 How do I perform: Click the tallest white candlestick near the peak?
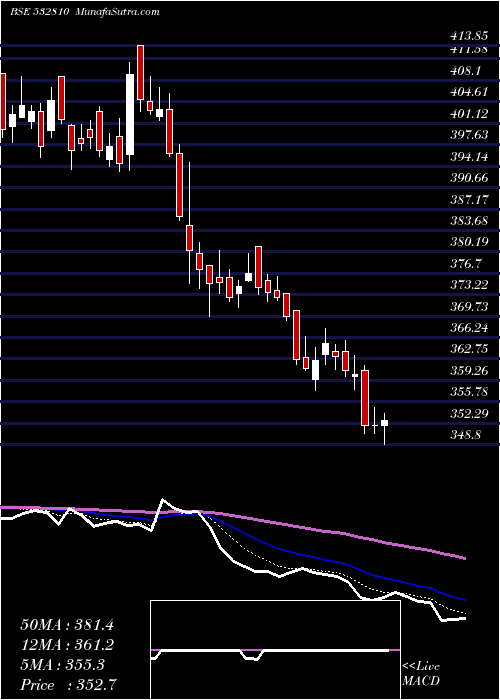point(130,114)
